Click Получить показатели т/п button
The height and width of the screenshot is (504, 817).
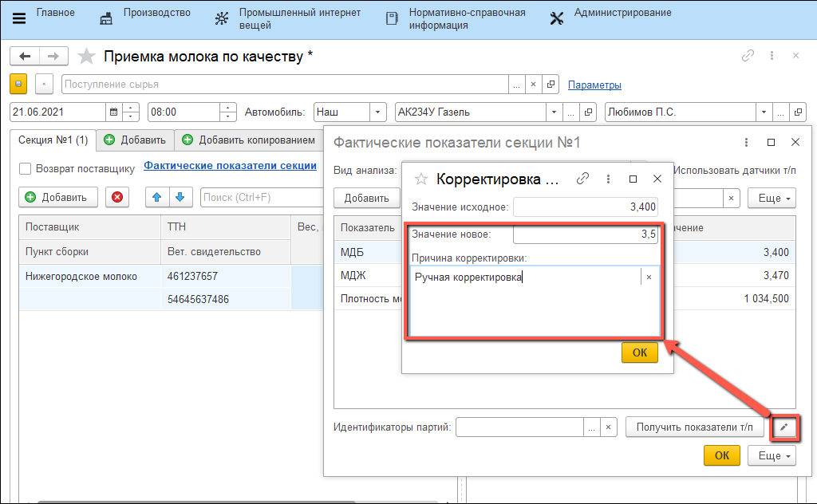point(694,427)
